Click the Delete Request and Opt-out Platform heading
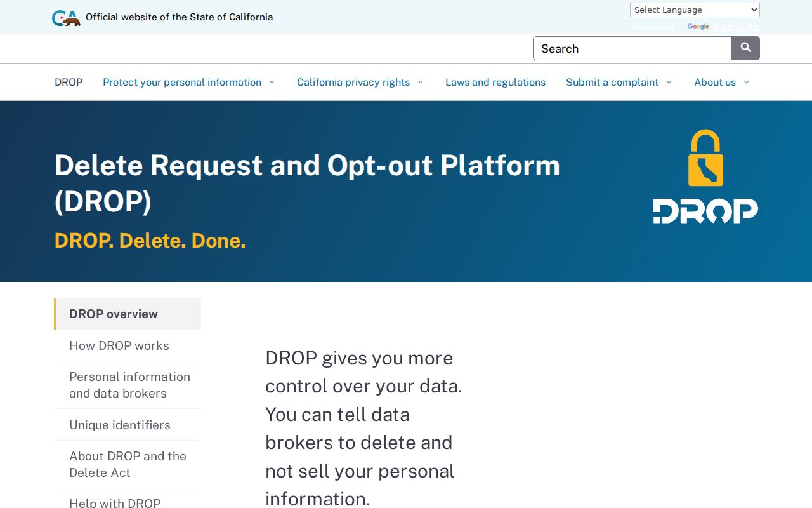The width and height of the screenshot is (812, 508). [308, 183]
